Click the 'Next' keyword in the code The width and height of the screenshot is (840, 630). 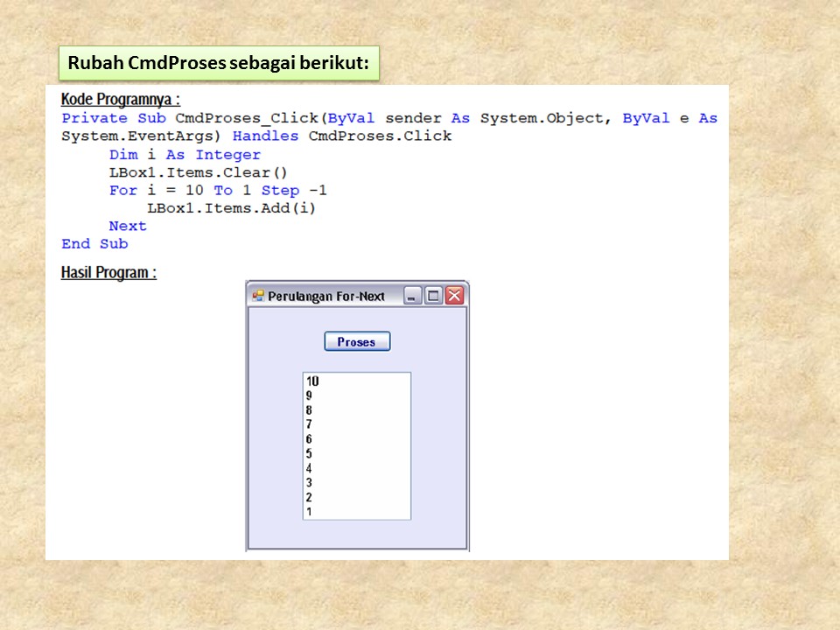(128, 226)
